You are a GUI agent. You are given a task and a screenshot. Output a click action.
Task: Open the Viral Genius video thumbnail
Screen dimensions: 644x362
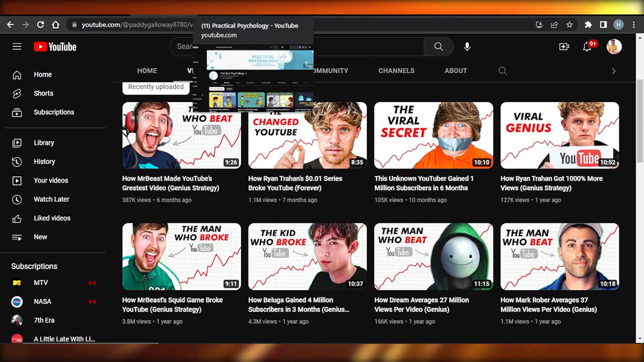(559, 135)
